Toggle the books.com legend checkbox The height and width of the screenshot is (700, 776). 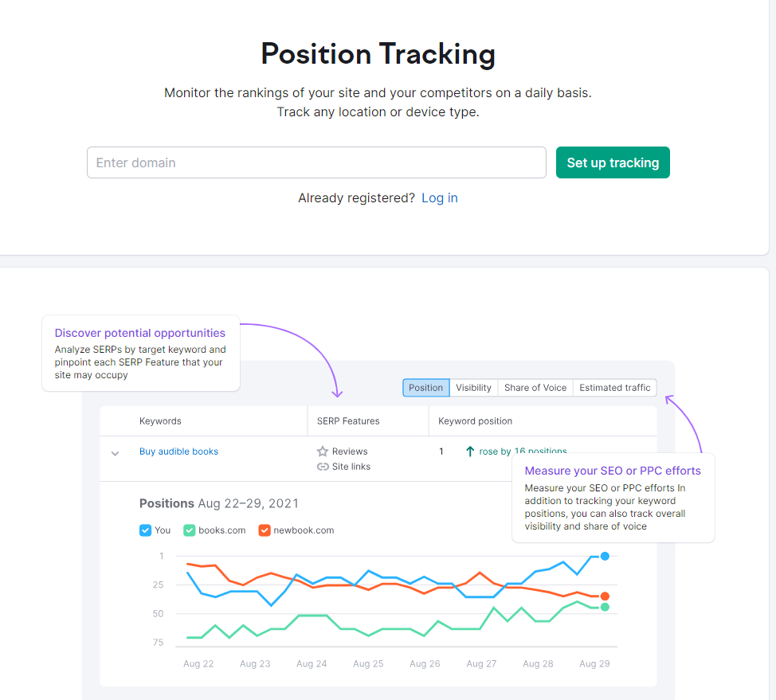[x=189, y=530]
